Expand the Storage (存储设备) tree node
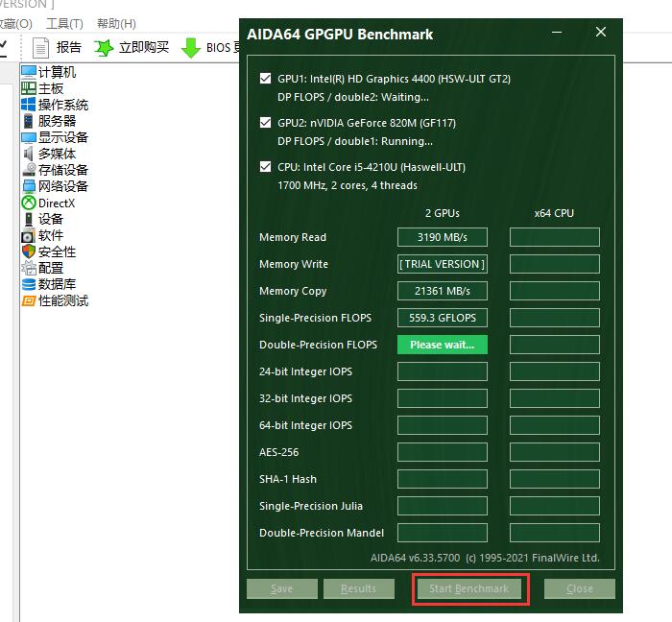Viewport: 672px width, 622px height. pos(62,170)
